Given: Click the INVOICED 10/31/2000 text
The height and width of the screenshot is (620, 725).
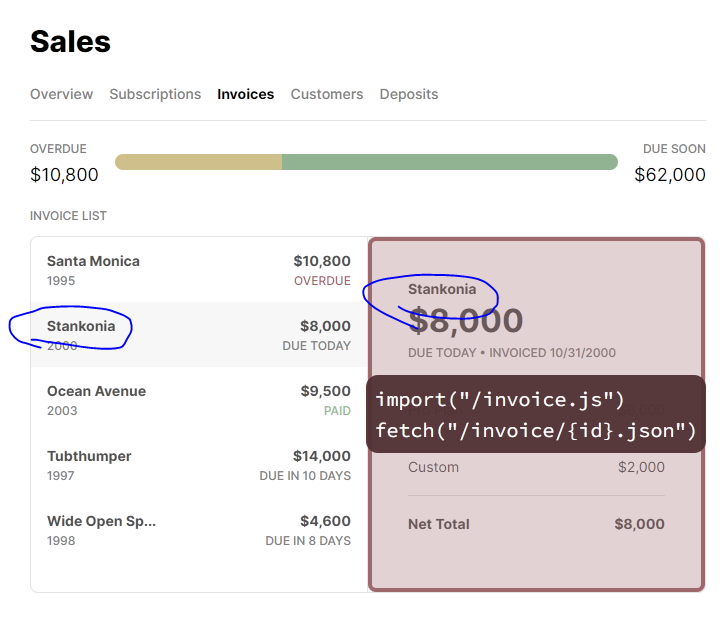Looking at the screenshot, I should (553, 353).
